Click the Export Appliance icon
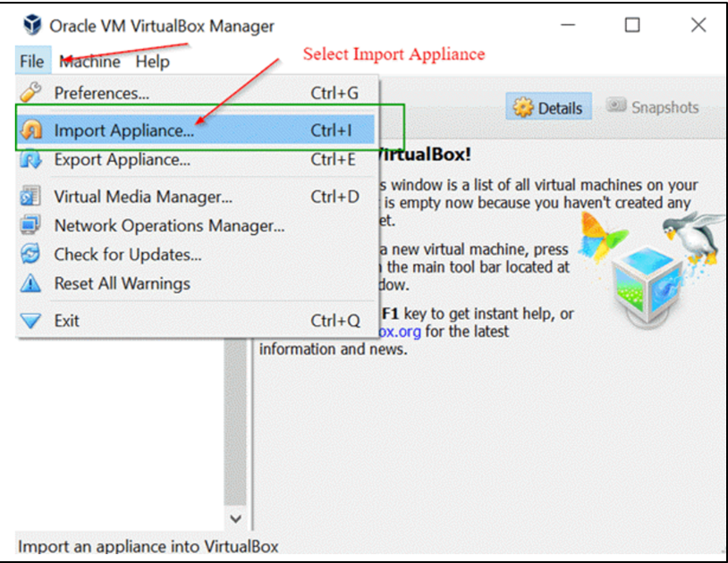728x563 pixels. click(31, 160)
